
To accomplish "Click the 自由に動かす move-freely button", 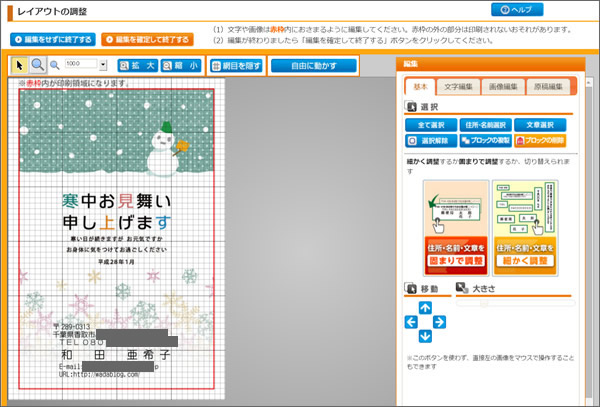I will click(x=314, y=66).
